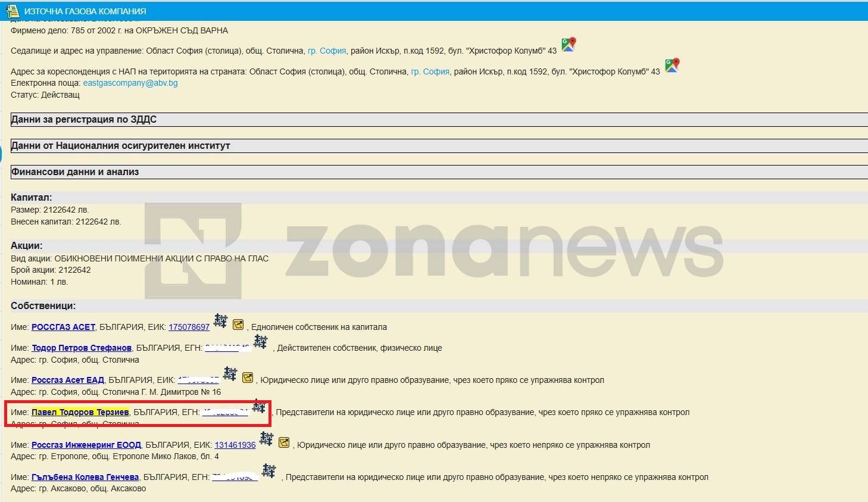
Task: Open the Гълъбена Колева Генчева link
Action: (85, 477)
